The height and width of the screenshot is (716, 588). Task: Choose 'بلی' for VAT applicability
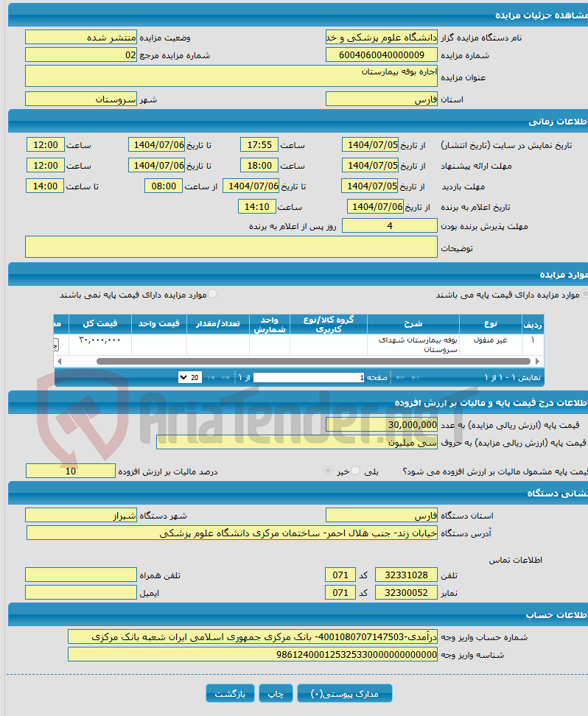356,470
